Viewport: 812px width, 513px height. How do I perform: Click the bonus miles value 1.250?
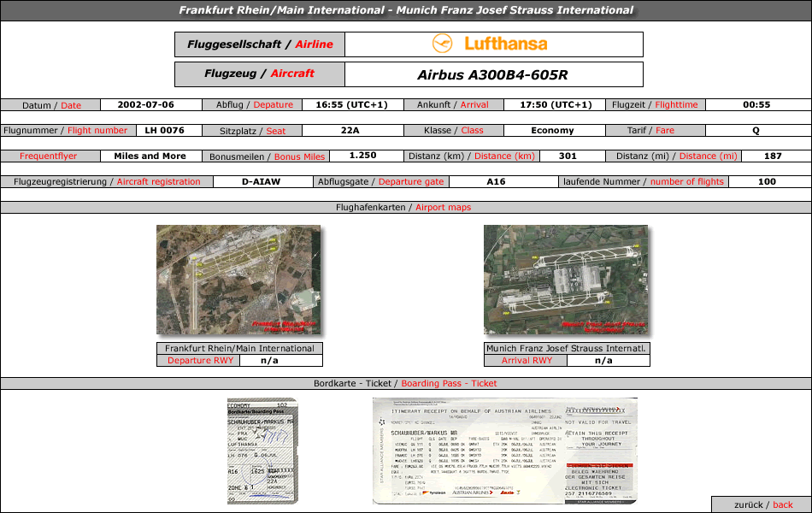[362, 156]
